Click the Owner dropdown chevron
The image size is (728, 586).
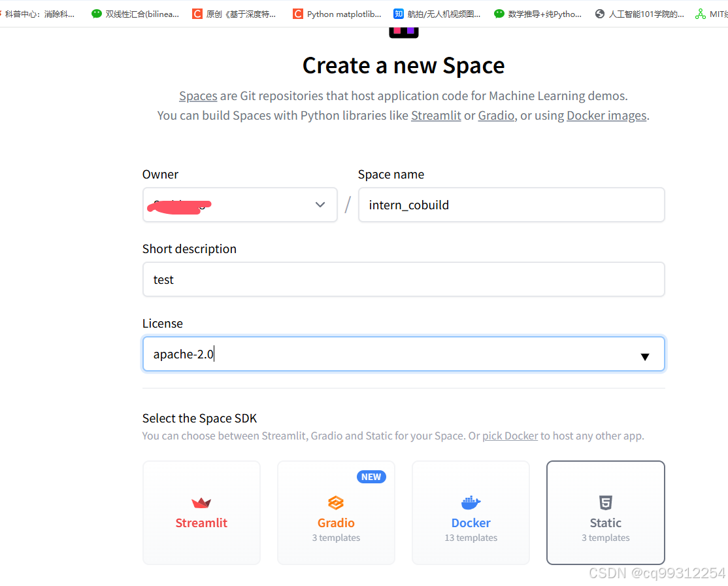pyautogui.click(x=320, y=205)
